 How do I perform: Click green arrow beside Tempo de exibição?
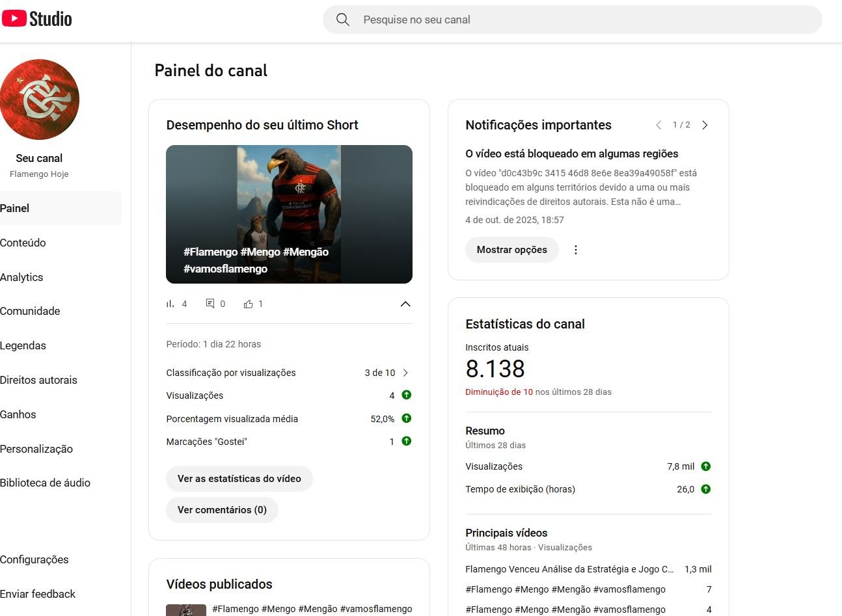(x=706, y=489)
